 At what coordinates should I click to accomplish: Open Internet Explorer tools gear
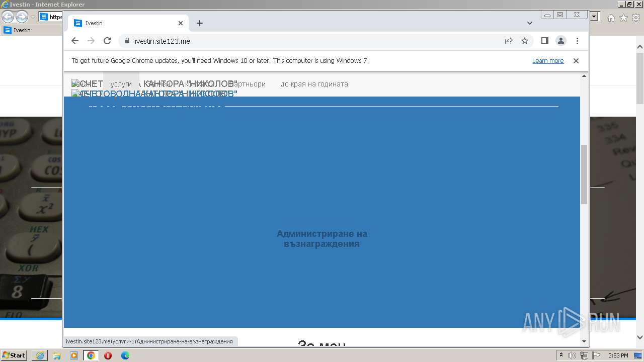636,18
